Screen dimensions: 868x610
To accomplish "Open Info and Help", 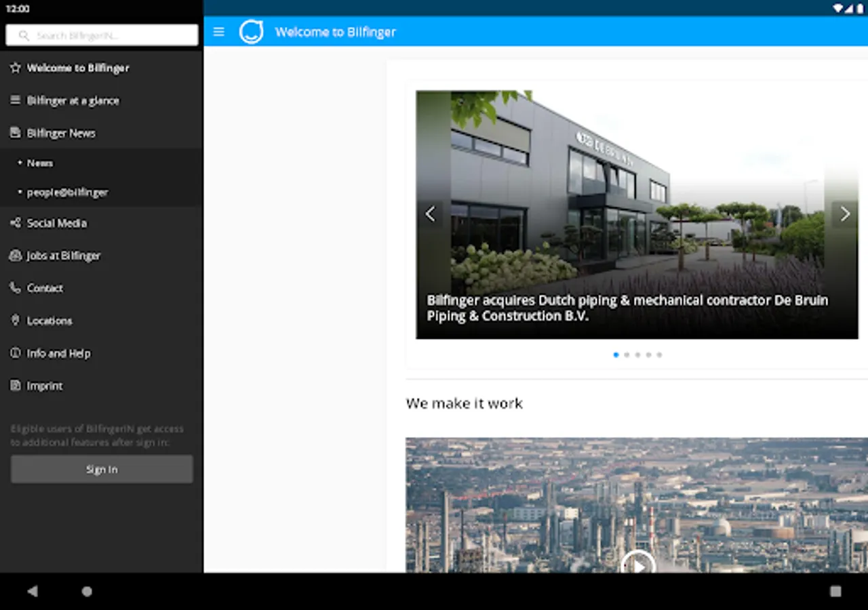I will coord(102,353).
